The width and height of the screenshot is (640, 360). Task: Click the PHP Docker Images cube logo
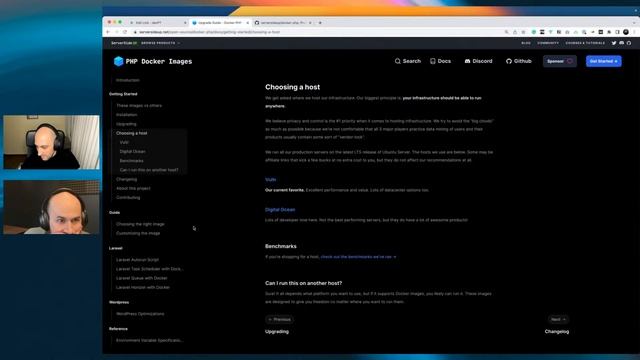118,61
